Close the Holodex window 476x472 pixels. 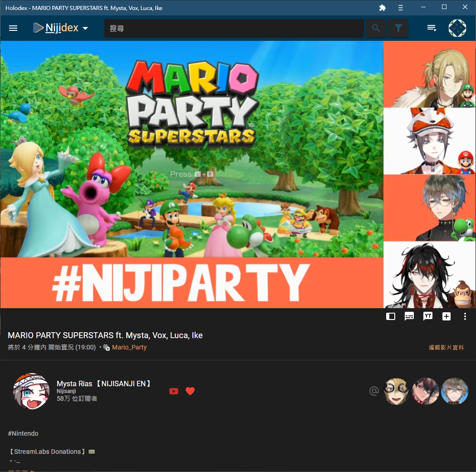pos(465,7)
